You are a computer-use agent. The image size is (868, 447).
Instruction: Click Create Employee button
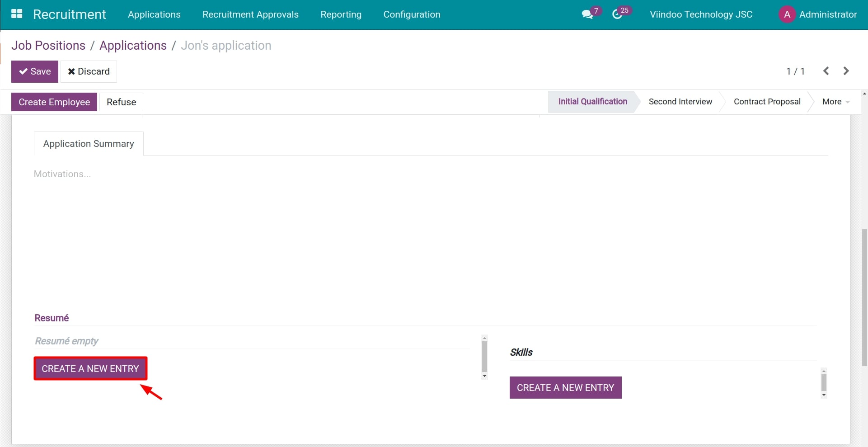click(x=54, y=102)
